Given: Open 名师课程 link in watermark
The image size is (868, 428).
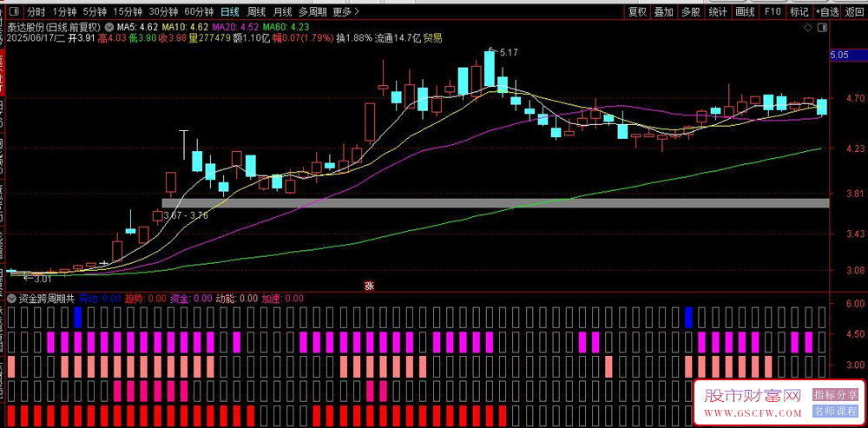Looking at the screenshot, I should [835, 412].
